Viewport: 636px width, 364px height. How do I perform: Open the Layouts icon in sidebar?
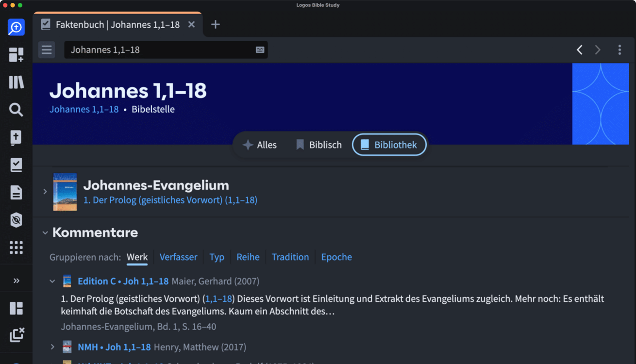point(16,308)
